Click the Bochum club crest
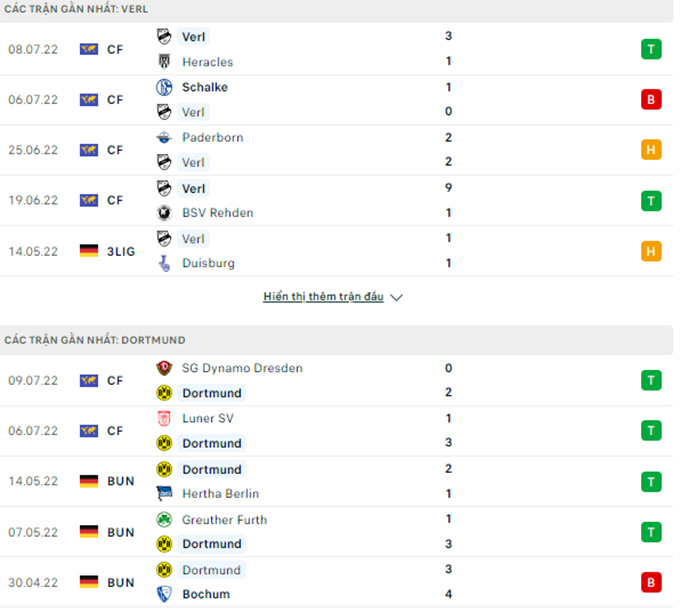This screenshot has height=612, width=680. coord(165,596)
